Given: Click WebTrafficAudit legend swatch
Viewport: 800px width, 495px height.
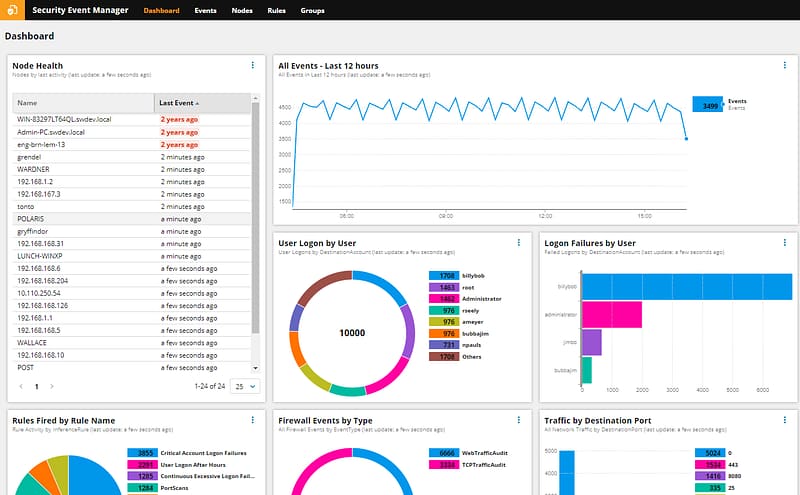Looking at the screenshot, I should pos(444,453).
